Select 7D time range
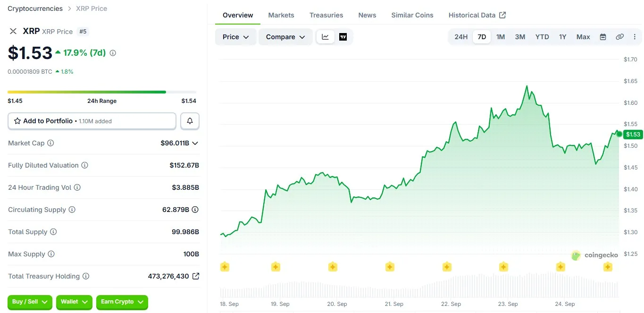This screenshot has width=644, height=313. tap(482, 37)
